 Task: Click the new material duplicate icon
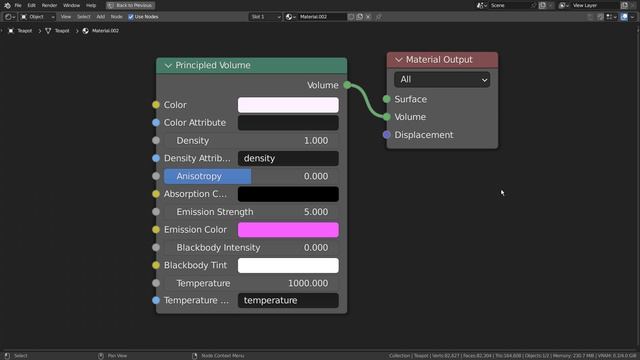pos(360,17)
